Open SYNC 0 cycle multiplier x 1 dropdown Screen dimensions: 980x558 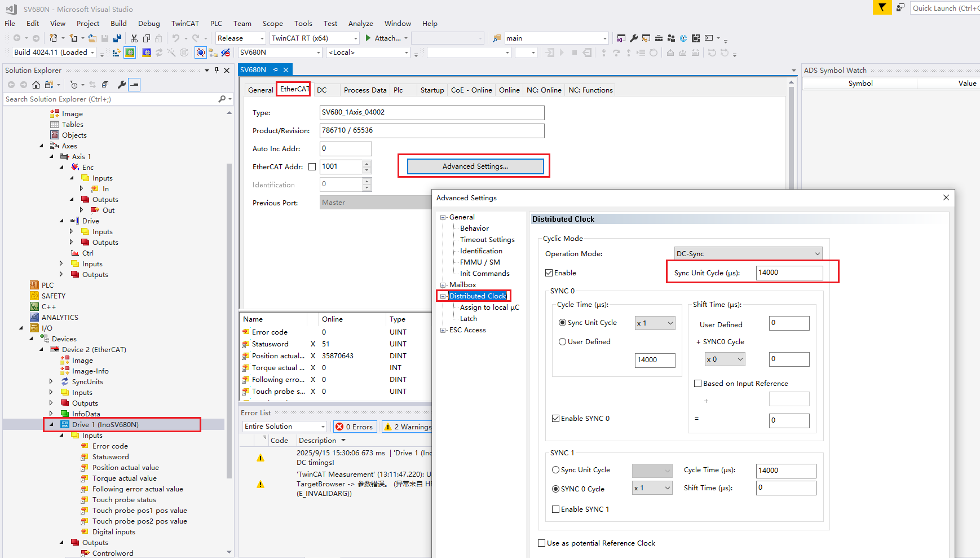tap(655, 323)
